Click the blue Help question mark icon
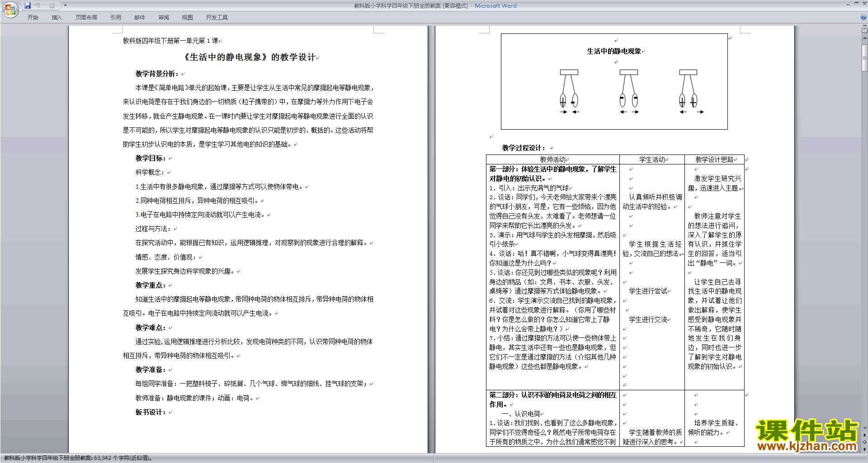The height and width of the screenshot is (463, 868). click(863, 17)
